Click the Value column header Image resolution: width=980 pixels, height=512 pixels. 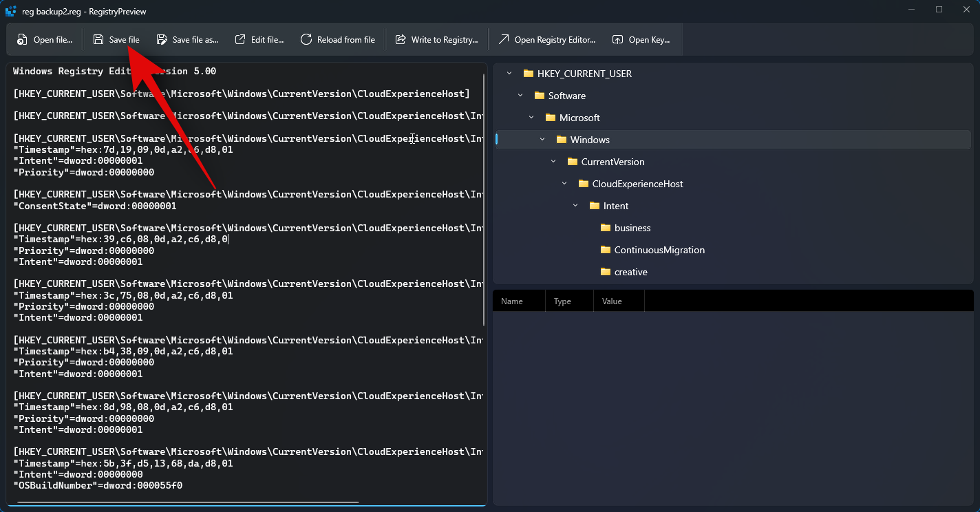click(612, 301)
